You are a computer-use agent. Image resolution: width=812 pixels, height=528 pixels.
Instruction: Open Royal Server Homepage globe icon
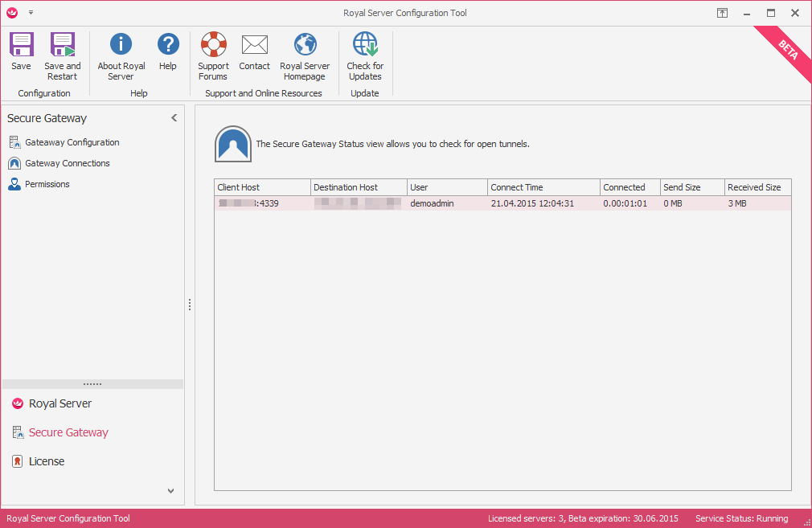pos(305,44)
